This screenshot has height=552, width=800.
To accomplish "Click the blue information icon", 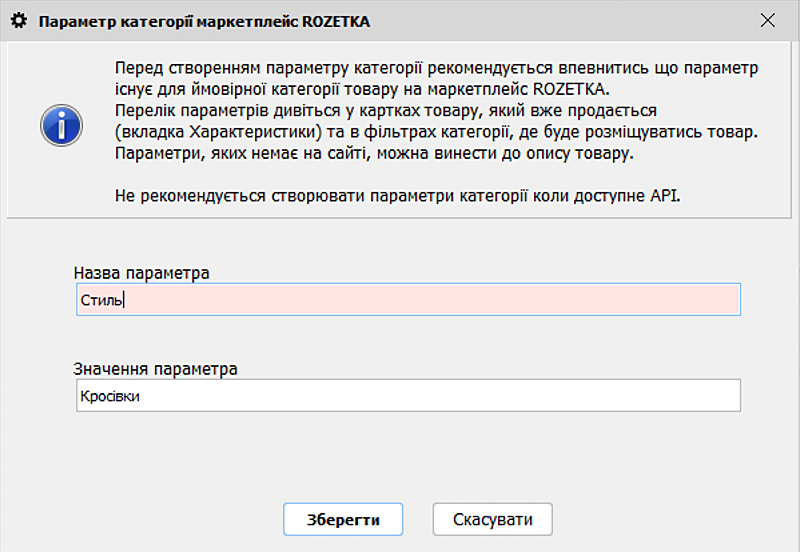I will pos(61,126).
